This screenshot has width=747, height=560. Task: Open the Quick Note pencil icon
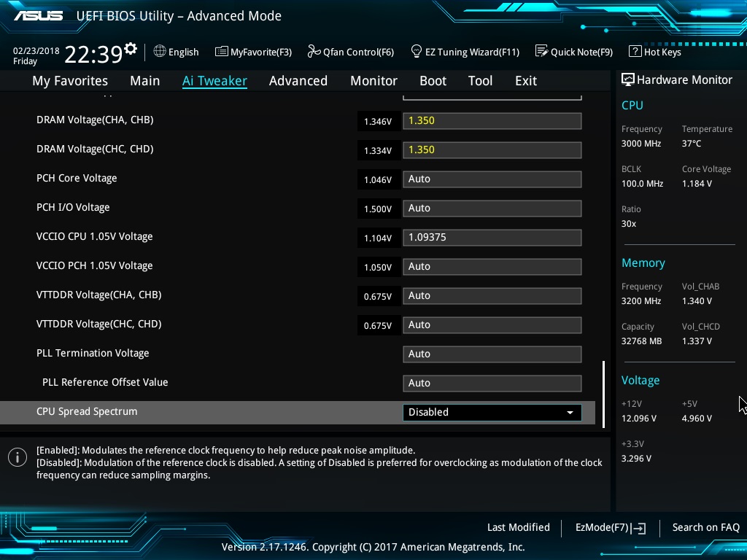pos(542,51)
